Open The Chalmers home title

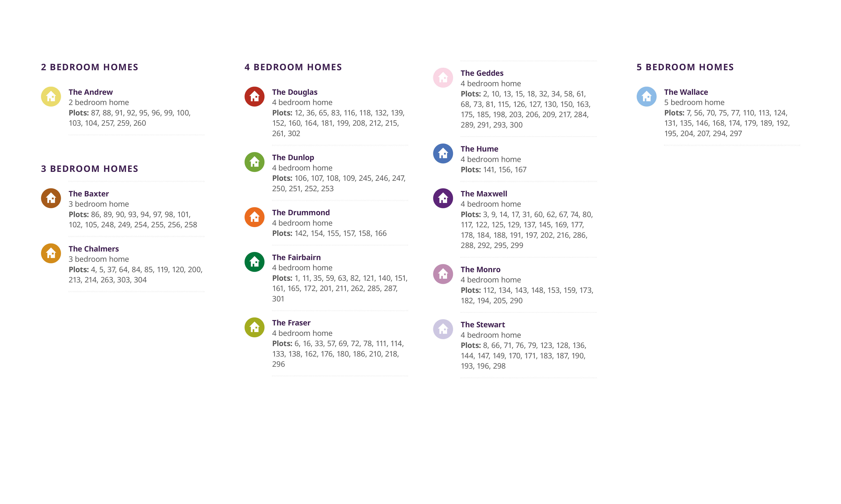tap(94, 249)
